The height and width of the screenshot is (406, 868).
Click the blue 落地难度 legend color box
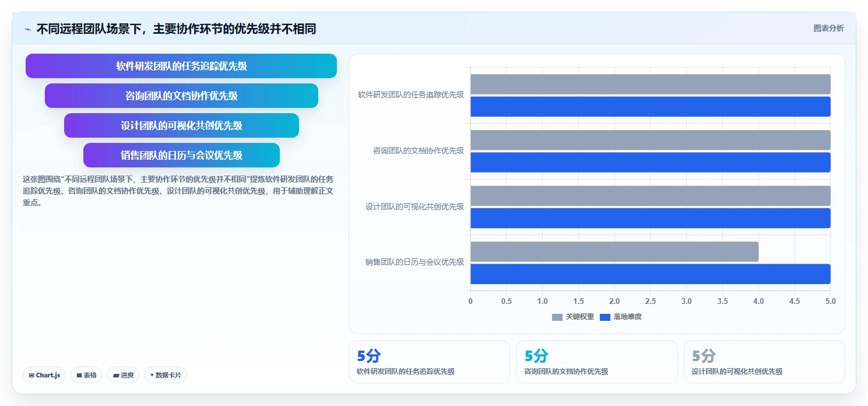click(x=605, y=317)
